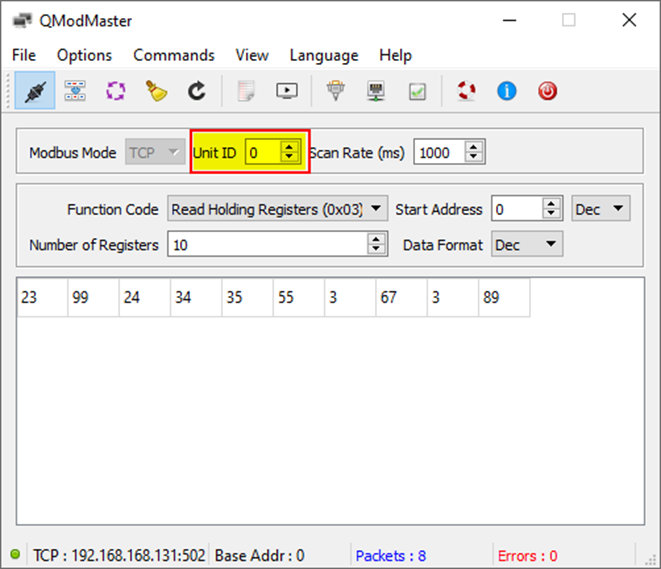Increase the Number of Registers value

(376, 239)
